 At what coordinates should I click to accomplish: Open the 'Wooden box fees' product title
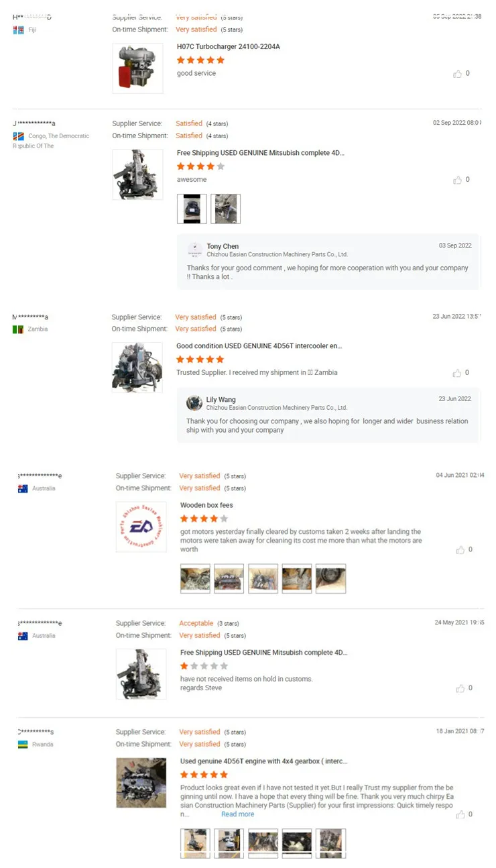206,505
